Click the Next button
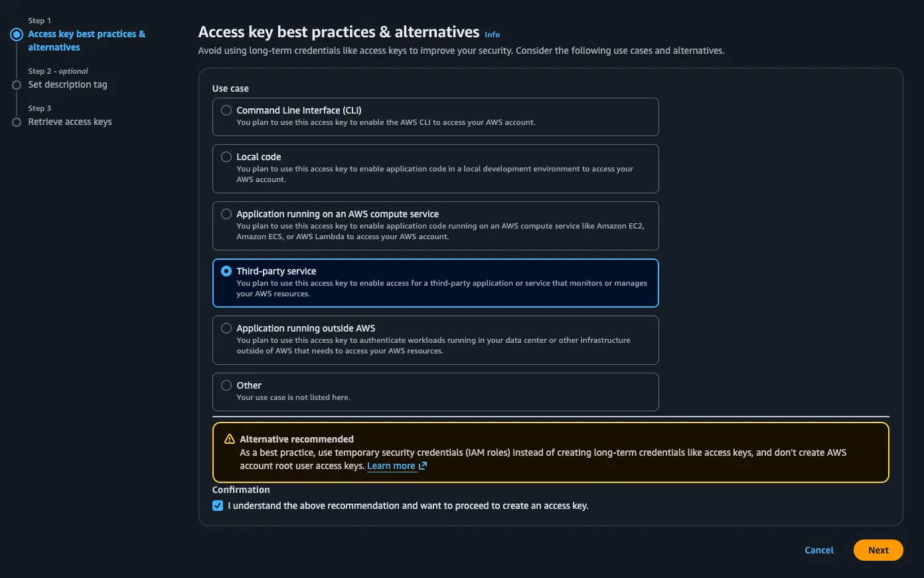This screenshot has width=924, height=578. (x=878, y=550)
